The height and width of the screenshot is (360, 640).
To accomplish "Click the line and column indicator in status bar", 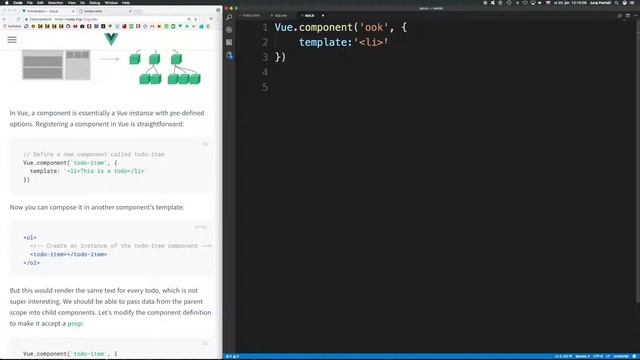I will point(563,356).
